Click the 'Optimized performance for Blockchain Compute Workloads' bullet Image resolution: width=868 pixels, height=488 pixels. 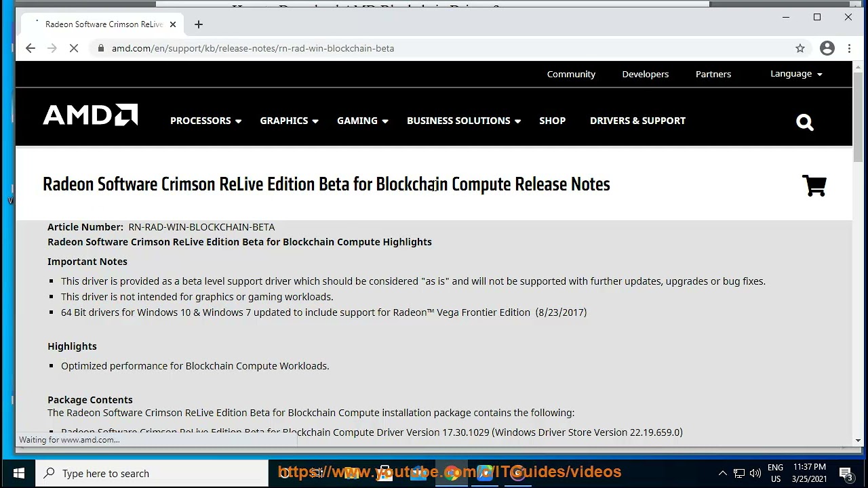click(x=195, y=366)
